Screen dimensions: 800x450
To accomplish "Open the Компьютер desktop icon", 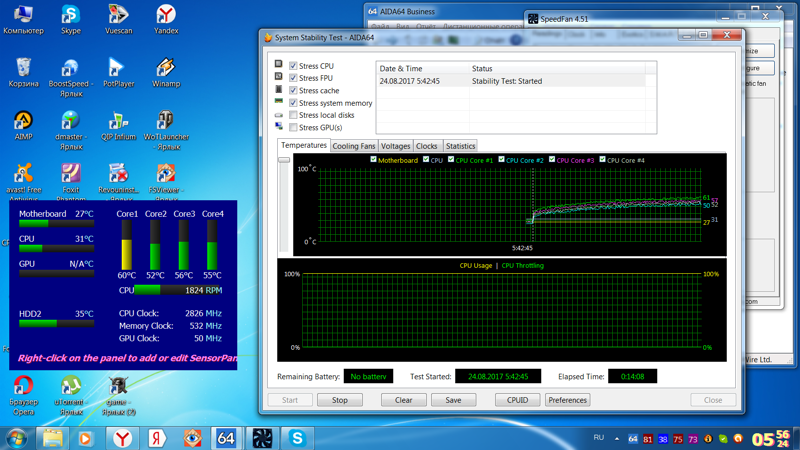I will coord(23,19).
